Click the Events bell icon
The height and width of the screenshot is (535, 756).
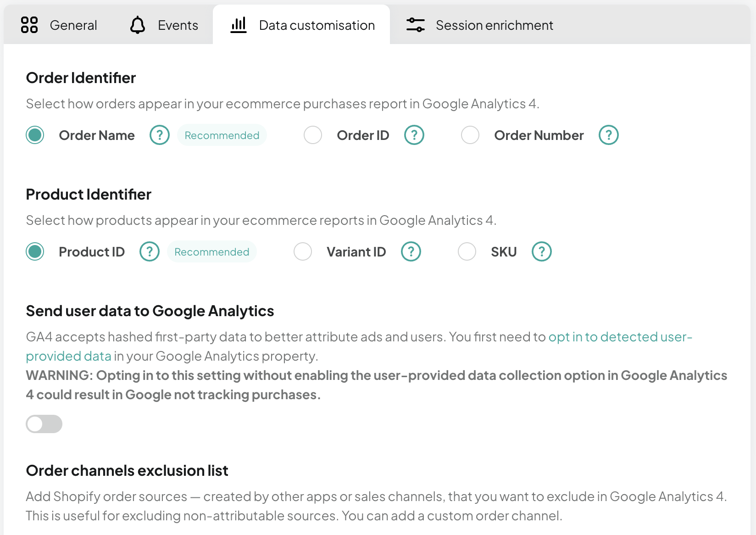138,25
